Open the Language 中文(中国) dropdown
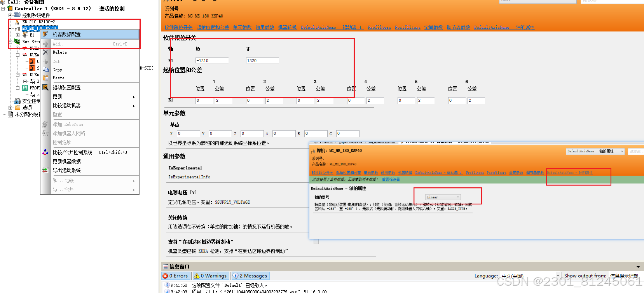644x293 pixels. tap(558, 276)
